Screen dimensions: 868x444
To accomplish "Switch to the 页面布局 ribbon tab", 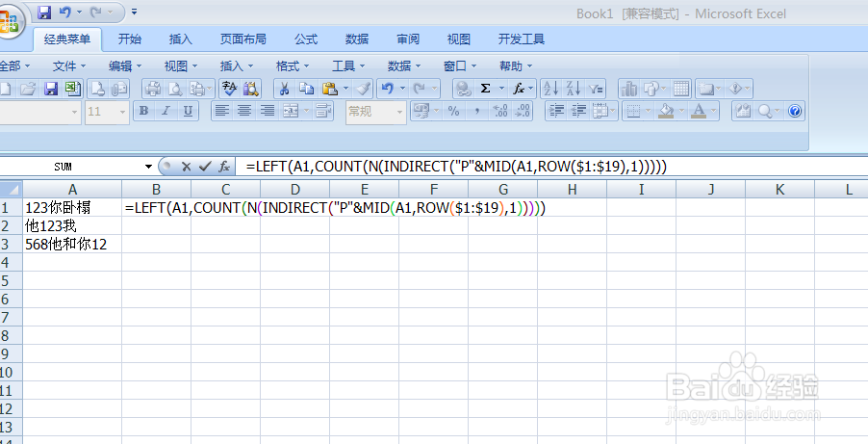I will tap(243, 39).
